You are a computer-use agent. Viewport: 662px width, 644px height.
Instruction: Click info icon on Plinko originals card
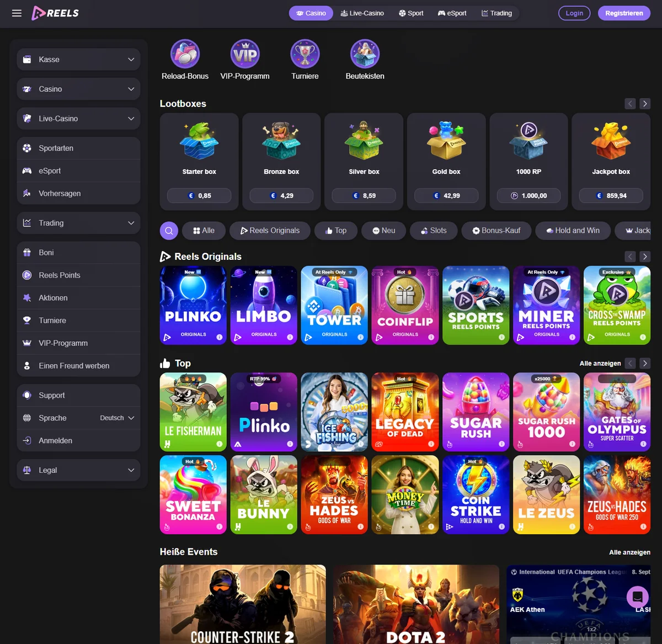(x=219, y=337)
